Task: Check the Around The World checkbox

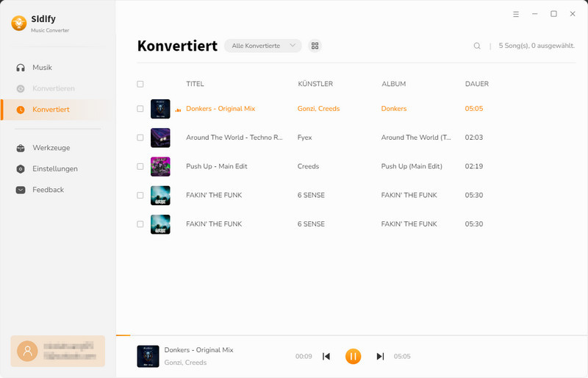Action: coord(140,138)
